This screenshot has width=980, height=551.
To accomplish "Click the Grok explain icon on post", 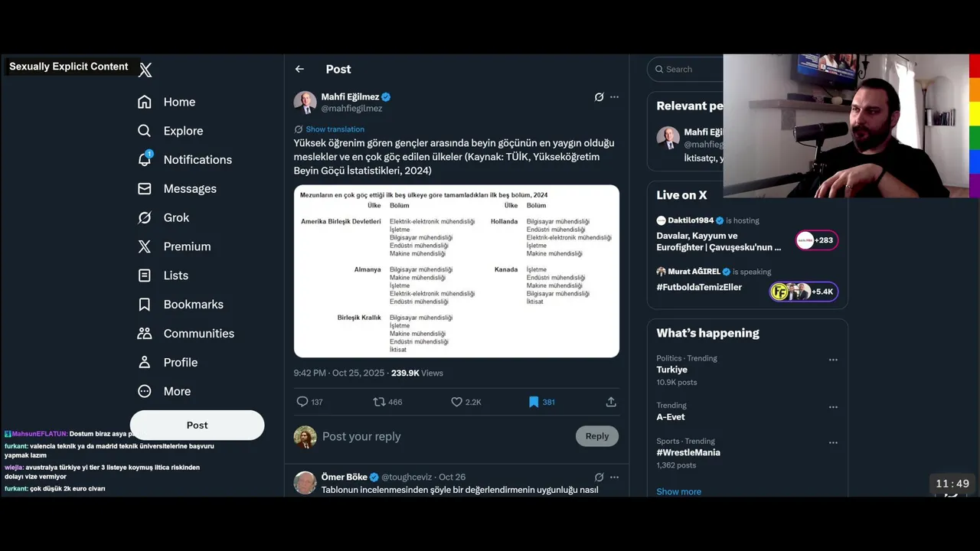I will [x=599, y=97].
